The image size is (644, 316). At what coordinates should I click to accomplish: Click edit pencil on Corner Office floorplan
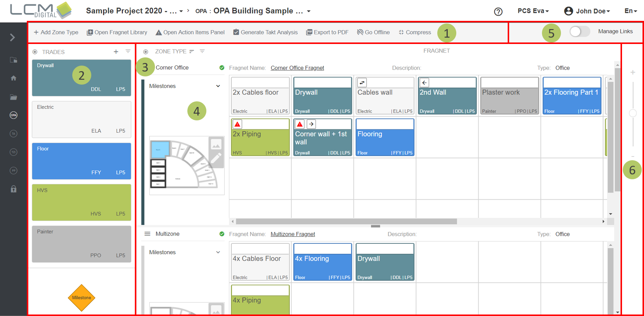[x=216, y=159]
